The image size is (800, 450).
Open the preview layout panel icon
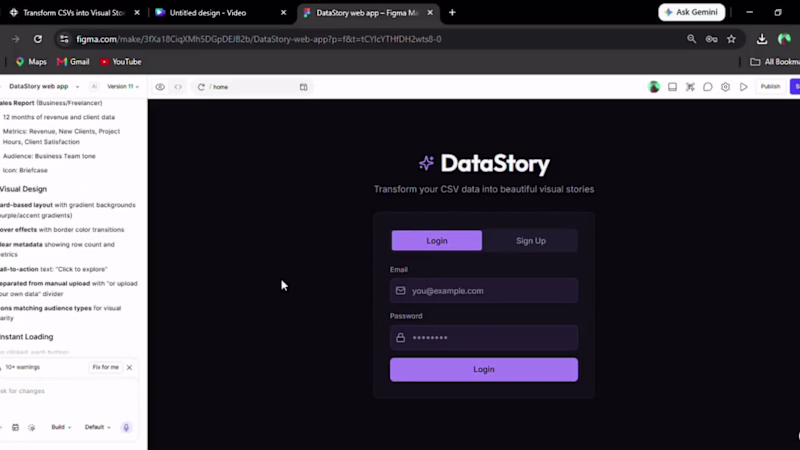[x=304, y=87]
